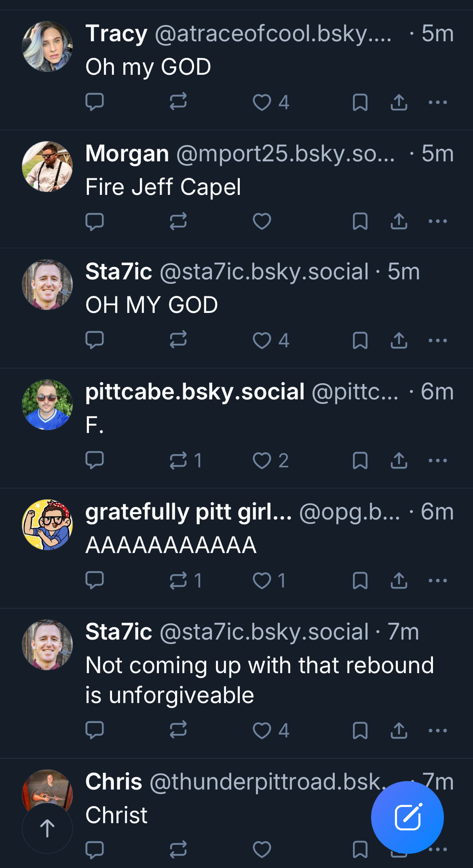
Task: Like Chris's "Christ" post
Action: coord(262,849)
